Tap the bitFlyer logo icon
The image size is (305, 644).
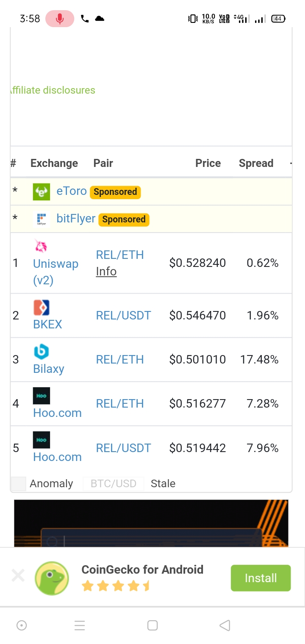click(41, 219)
